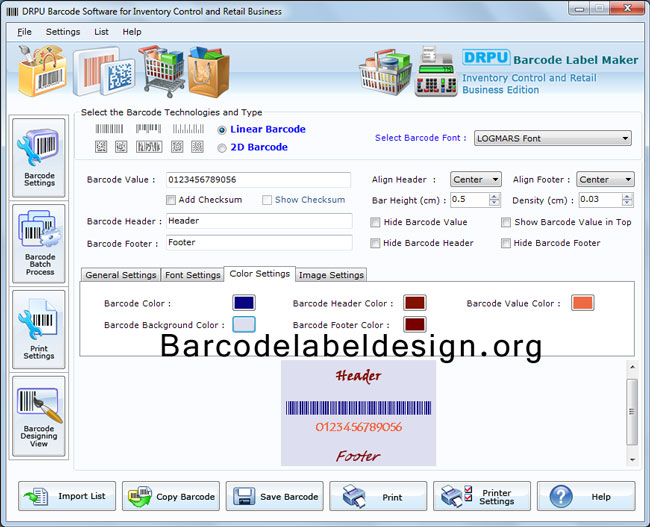Check Show Barcode Value in Top
Viewport: 650px width, 527px height.
coord(506,223)
